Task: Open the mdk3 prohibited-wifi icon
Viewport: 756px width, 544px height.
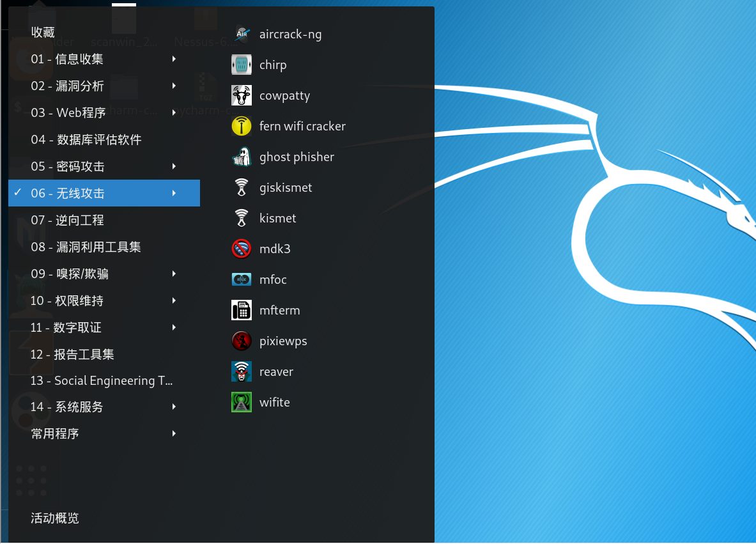Action: (242, 249)
